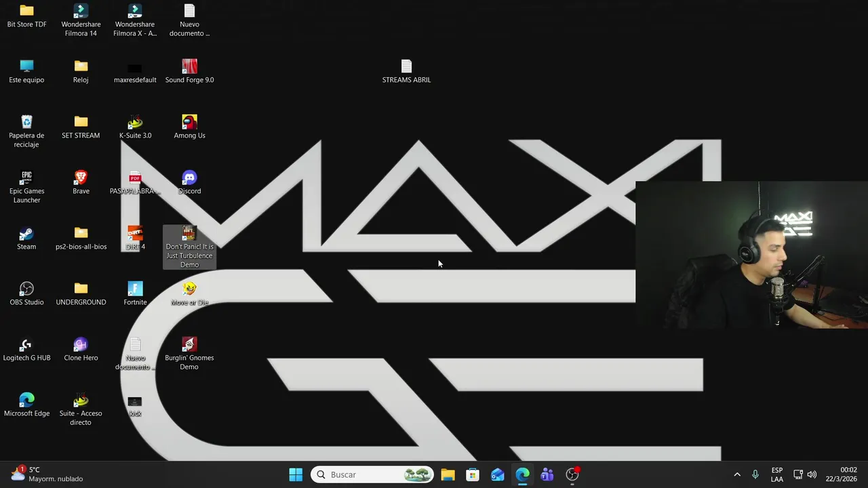Select the kick file on the desktop

[x=135, y=405]
